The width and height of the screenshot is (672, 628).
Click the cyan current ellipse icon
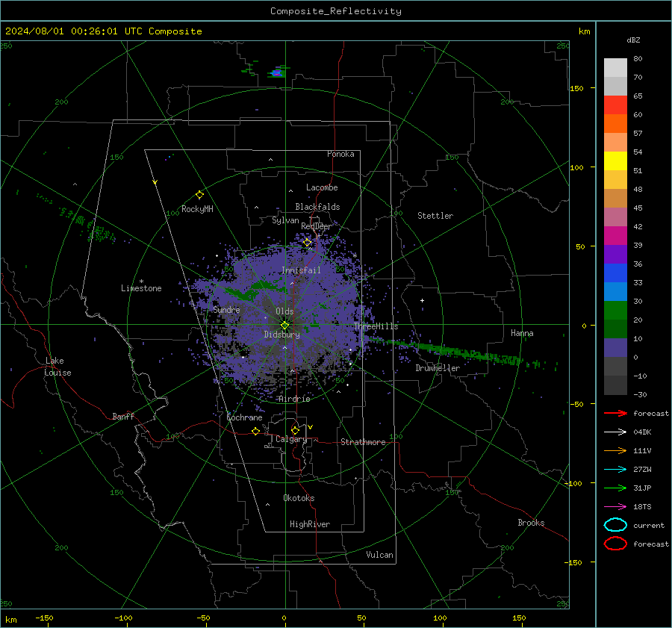point(615,525)
